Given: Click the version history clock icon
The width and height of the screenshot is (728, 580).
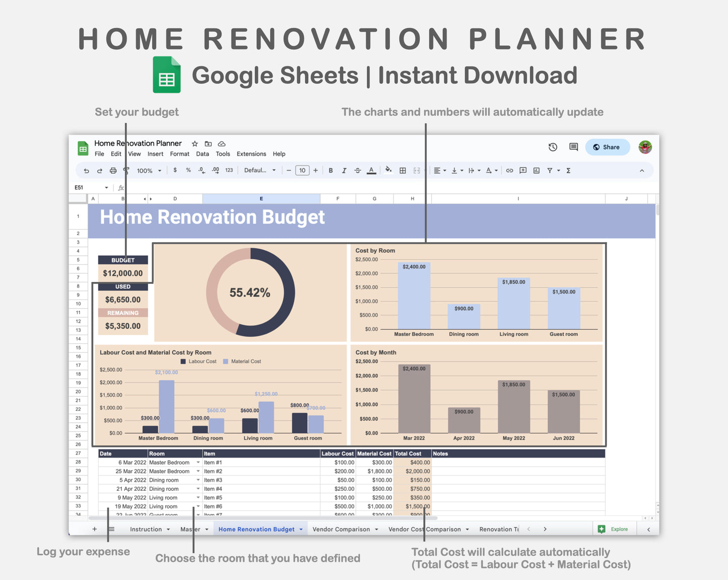Looking at the screenshot, I should coord(553,147).
